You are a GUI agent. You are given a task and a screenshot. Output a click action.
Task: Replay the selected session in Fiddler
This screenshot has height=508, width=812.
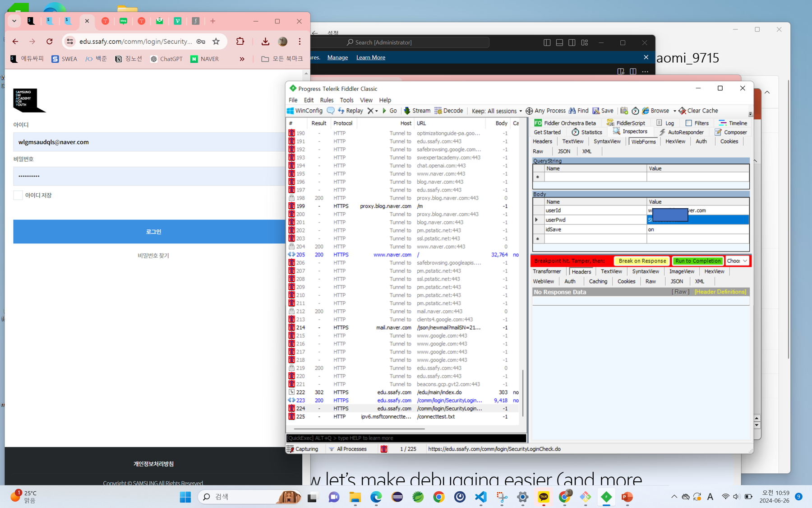(350, 111)
